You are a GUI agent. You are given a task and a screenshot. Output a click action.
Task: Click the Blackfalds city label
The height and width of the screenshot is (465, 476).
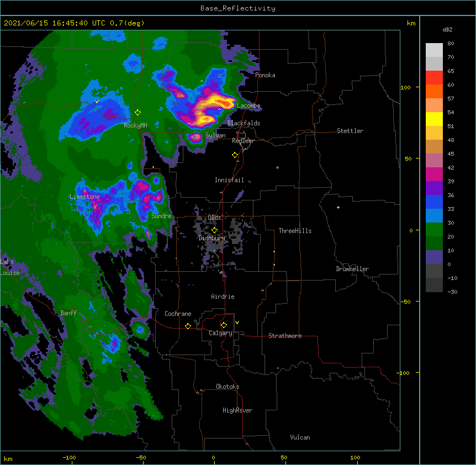coord(244,123)
